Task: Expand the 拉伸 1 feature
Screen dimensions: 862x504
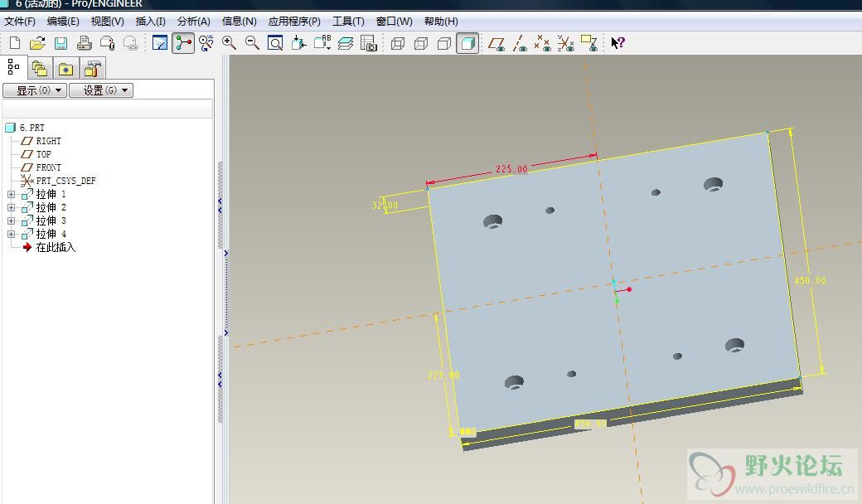Action: 11,194
